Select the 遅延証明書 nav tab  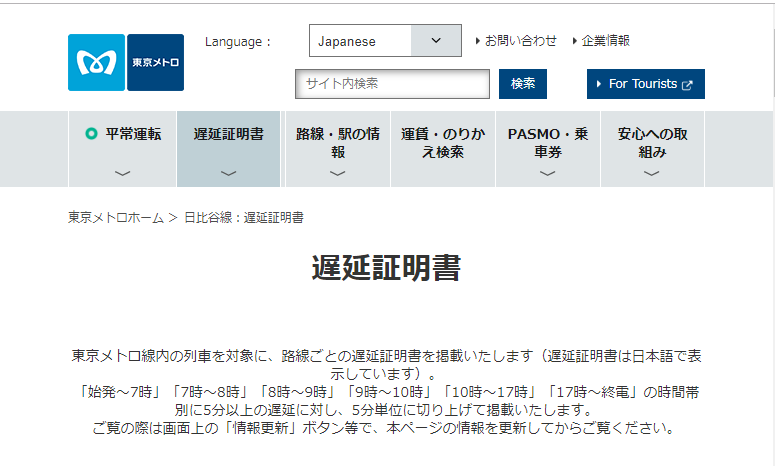228,149
